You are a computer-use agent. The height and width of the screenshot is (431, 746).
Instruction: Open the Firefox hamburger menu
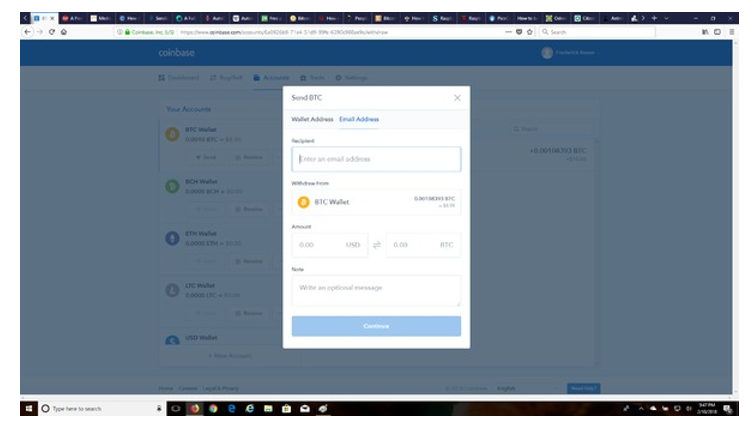point(731,32)
